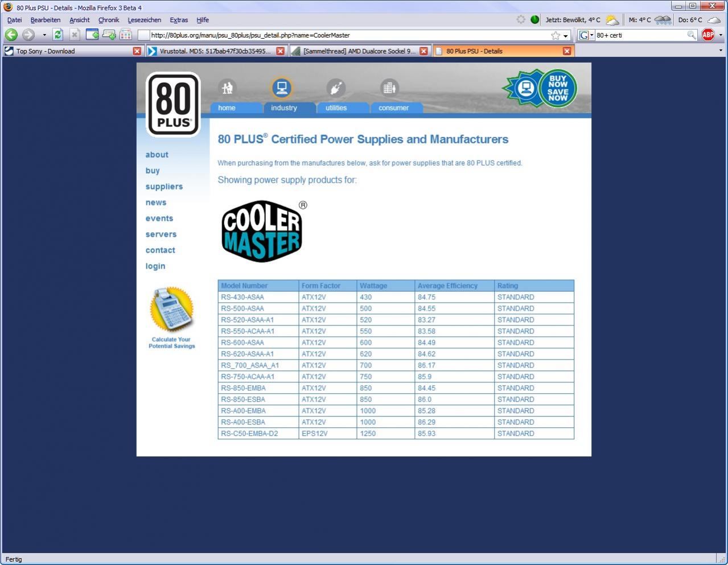Click the green globe status icon

pyautogui.click(x=534, y=19)
